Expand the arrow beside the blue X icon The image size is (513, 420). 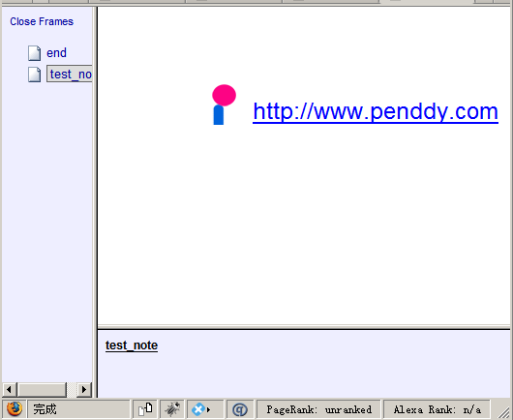point(208,410)
